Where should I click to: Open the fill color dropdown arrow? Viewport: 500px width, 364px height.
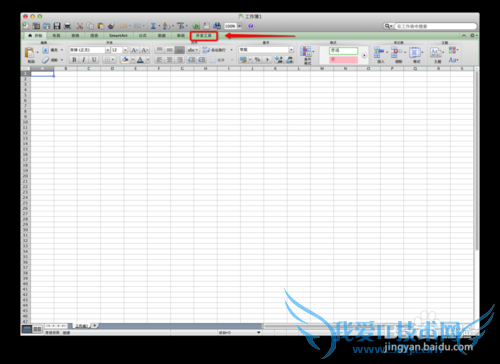coord(132,60)
